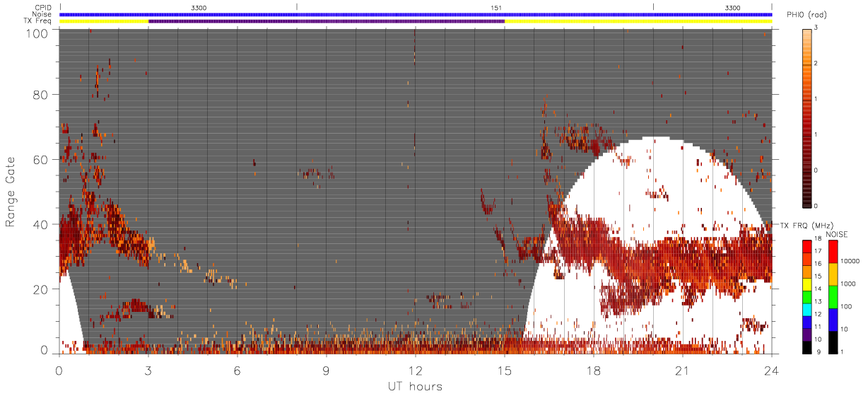Screen dimensions: 868x401
Task: Pick the blue NOISE swatch between 10 and 100
Action: (x=833, y=320)
